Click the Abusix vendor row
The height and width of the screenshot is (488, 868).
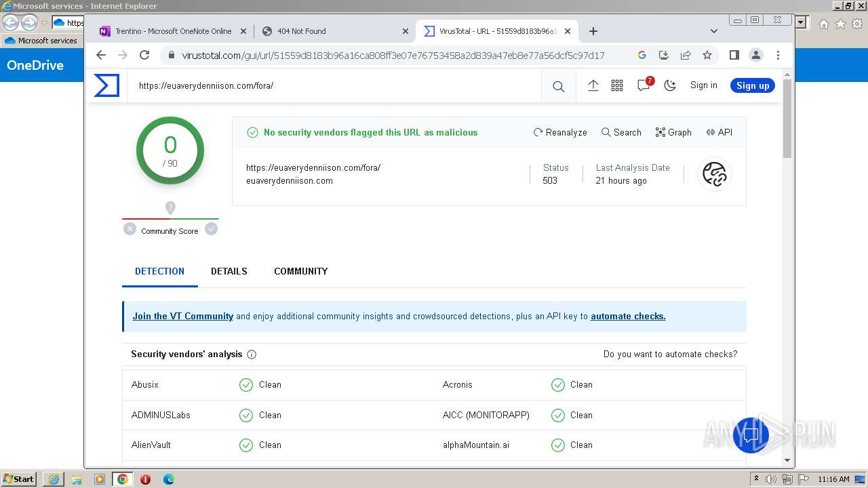pos(278,384)
